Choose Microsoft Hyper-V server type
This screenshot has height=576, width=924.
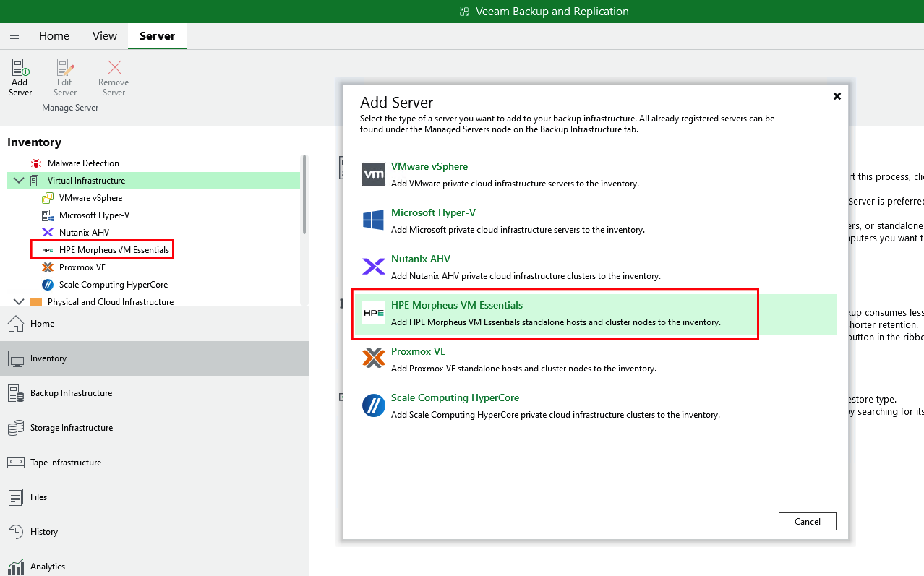tap(594, 220)
